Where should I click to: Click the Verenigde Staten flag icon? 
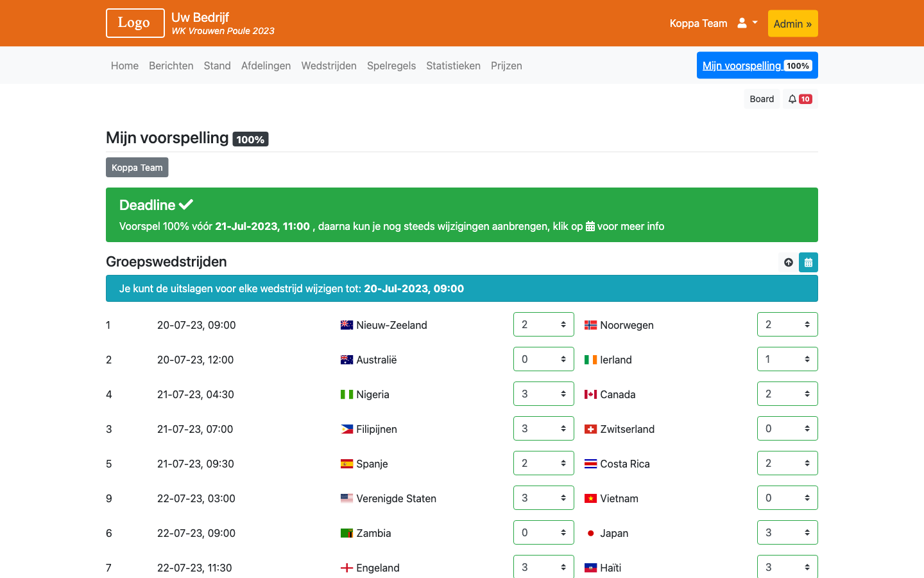(x=346, y=498)
